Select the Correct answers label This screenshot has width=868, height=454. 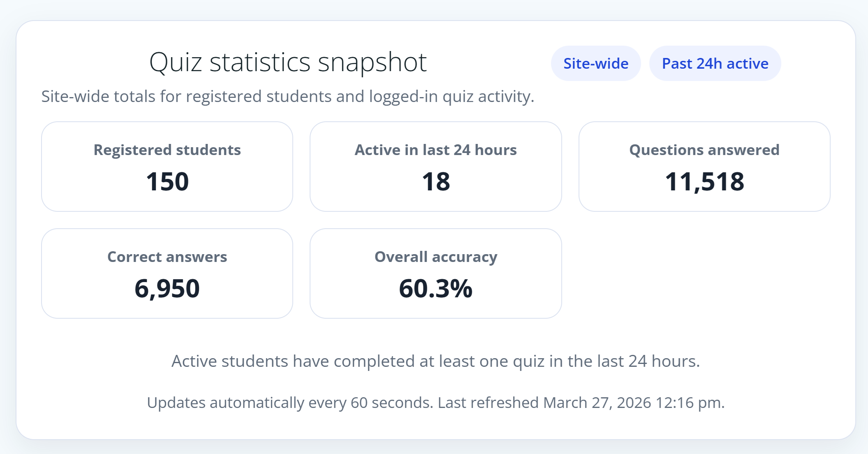pyautogui.click(x=167, y=257)
